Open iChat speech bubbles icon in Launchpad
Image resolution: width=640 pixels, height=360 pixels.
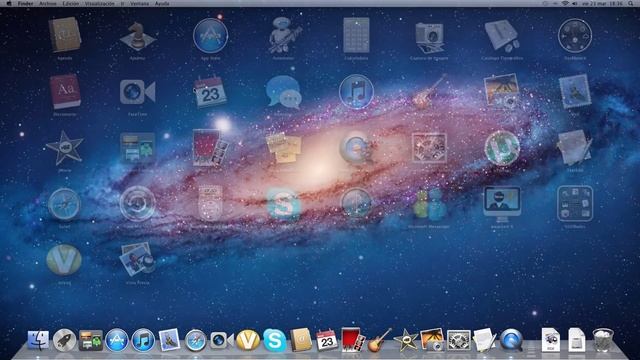click(284, 92)
